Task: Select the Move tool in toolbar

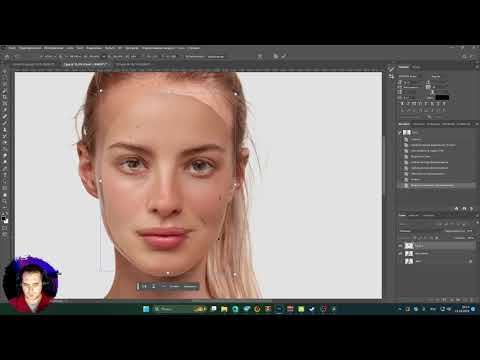Action: 5,71
